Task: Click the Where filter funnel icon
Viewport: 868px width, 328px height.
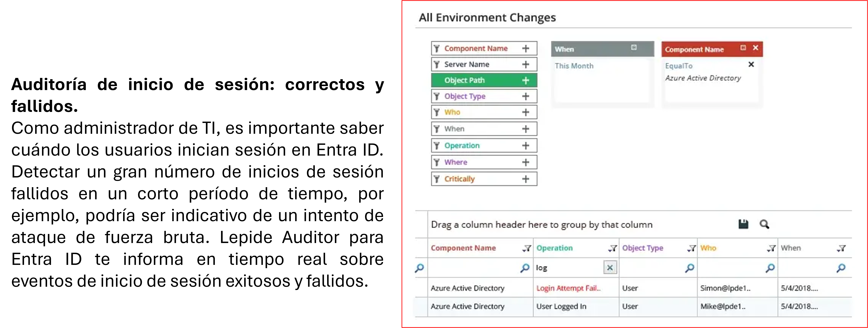Action: [x=437, y=162]
